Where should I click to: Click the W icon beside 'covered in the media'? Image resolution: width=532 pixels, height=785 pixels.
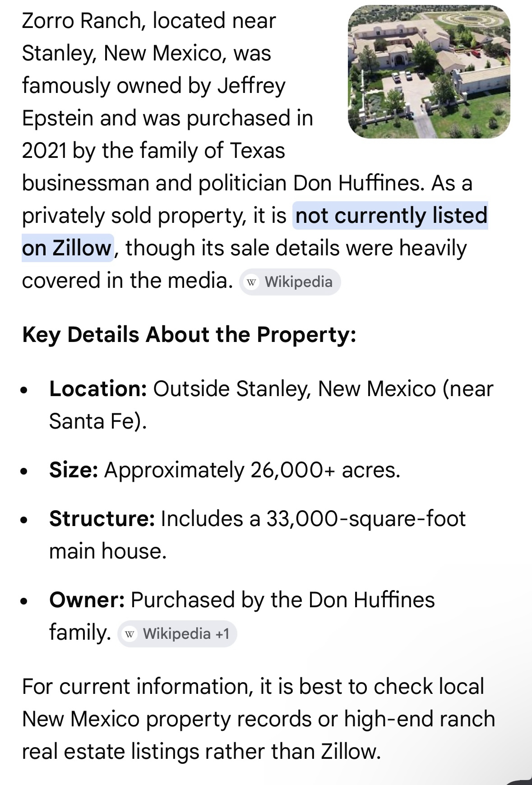click(x=251, y=282)
